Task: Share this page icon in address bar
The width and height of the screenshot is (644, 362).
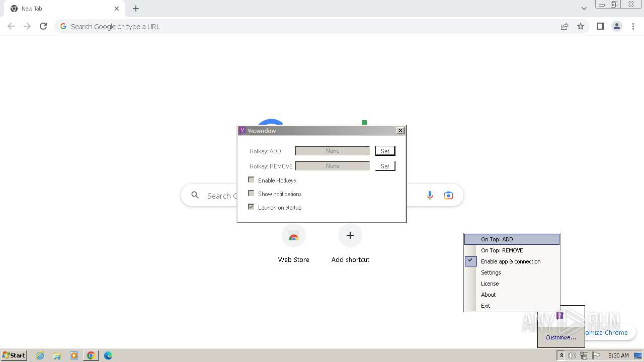Action: pos(565,27)
